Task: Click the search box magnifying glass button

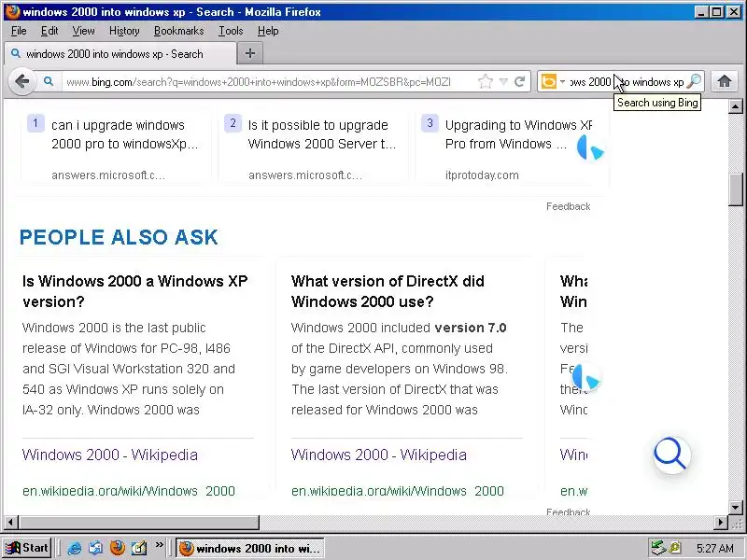Action: coord(694,81)
